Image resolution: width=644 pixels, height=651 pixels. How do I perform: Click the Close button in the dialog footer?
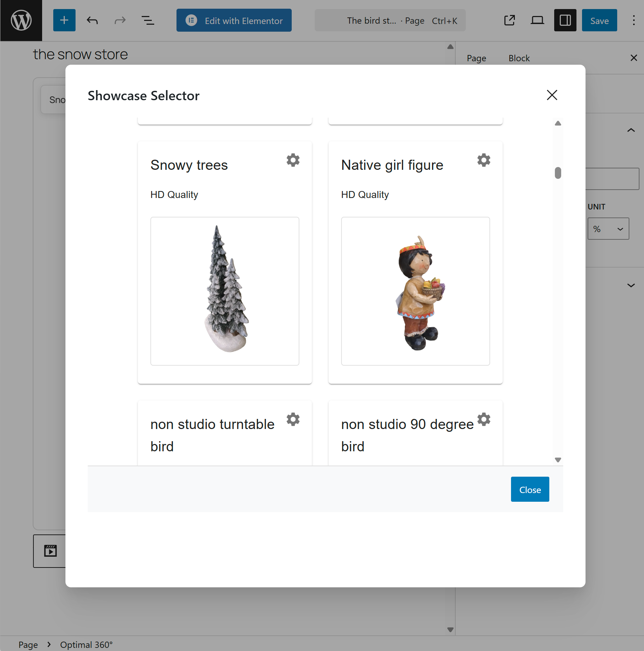[530, 489]
